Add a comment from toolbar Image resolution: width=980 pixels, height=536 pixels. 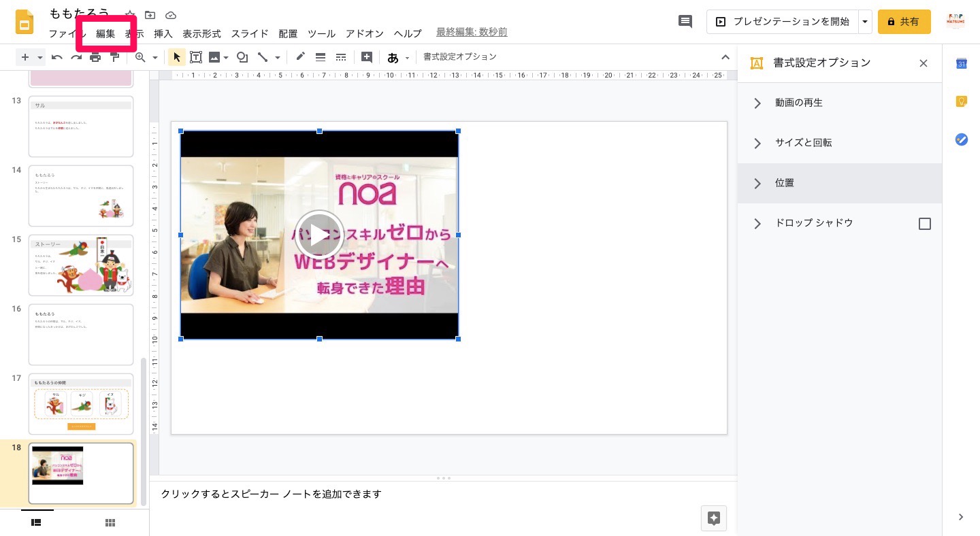pos(367,57)
